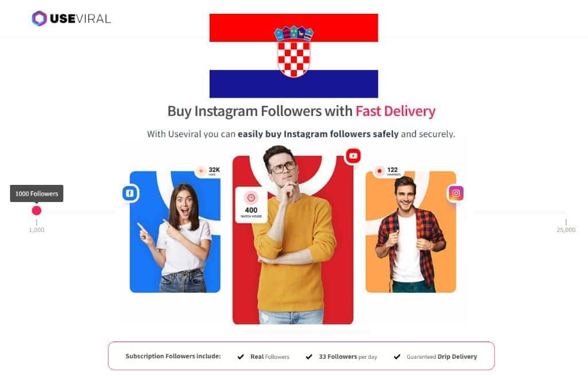Click the man on the red YouTube card
This screenshot has height=376, width=588.
coord(289,235)
